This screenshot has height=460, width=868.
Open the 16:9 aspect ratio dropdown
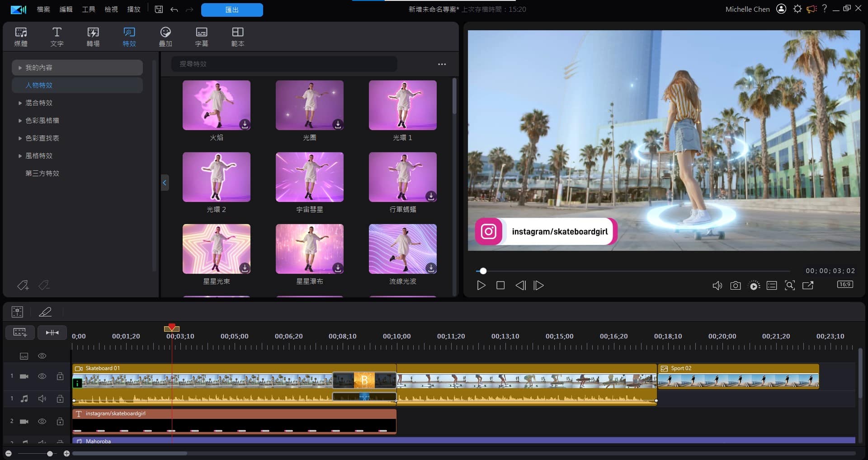(845, 285)
